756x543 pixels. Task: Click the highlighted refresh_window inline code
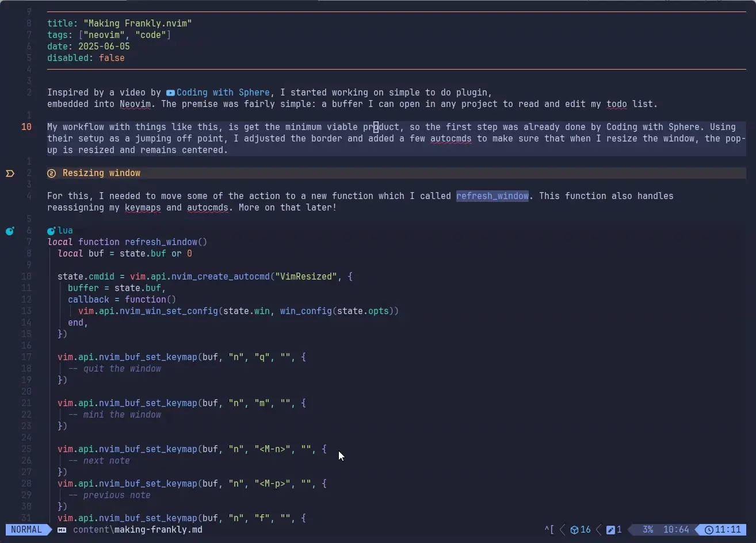point(492,196)
